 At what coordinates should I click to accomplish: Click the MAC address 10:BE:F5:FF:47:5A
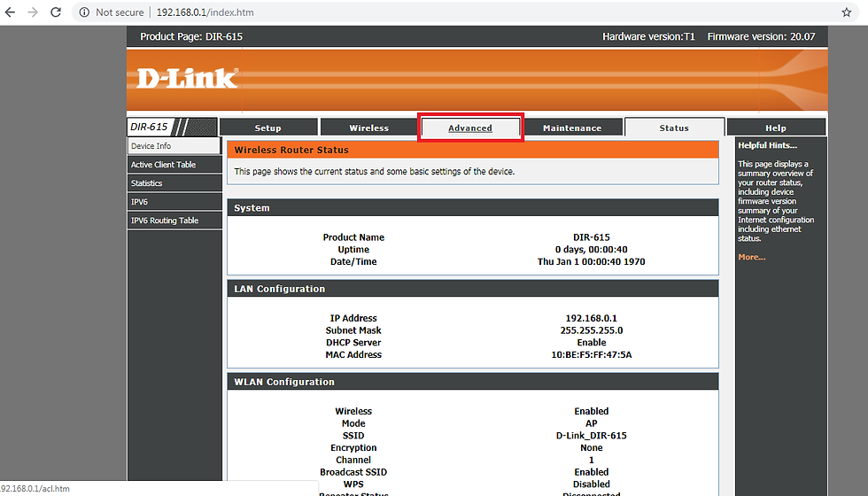click(592, 354)
